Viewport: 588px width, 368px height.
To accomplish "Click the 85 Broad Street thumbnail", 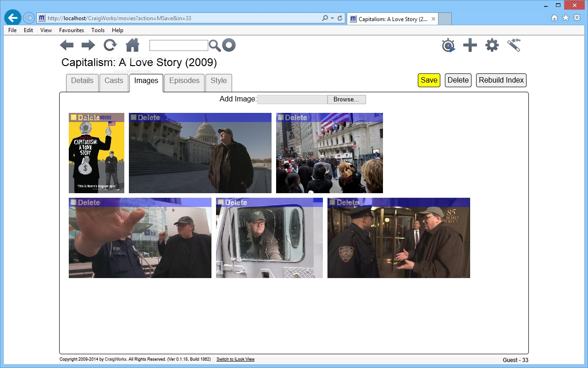I will click(399, 238).
